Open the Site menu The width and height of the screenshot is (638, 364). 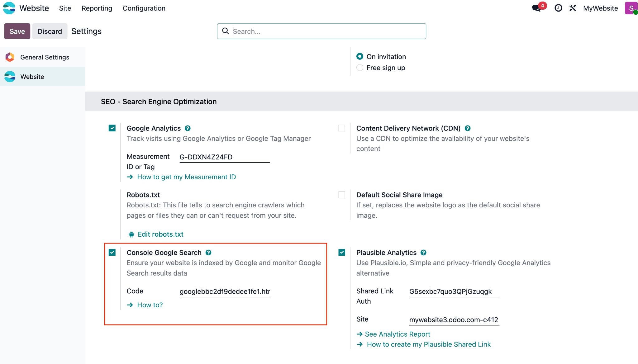tap(65, 8)
